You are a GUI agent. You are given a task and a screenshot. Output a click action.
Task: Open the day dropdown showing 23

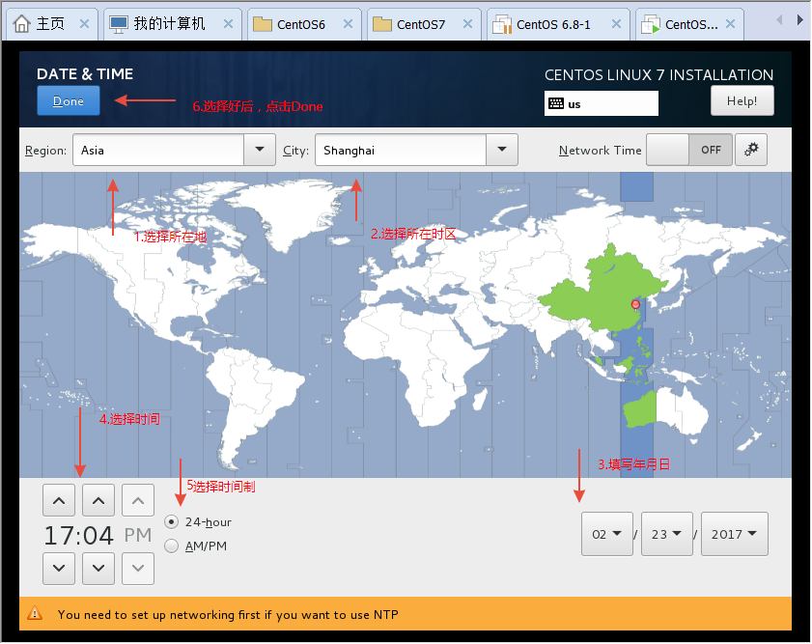pyautogui.click(x=667, y=534)
